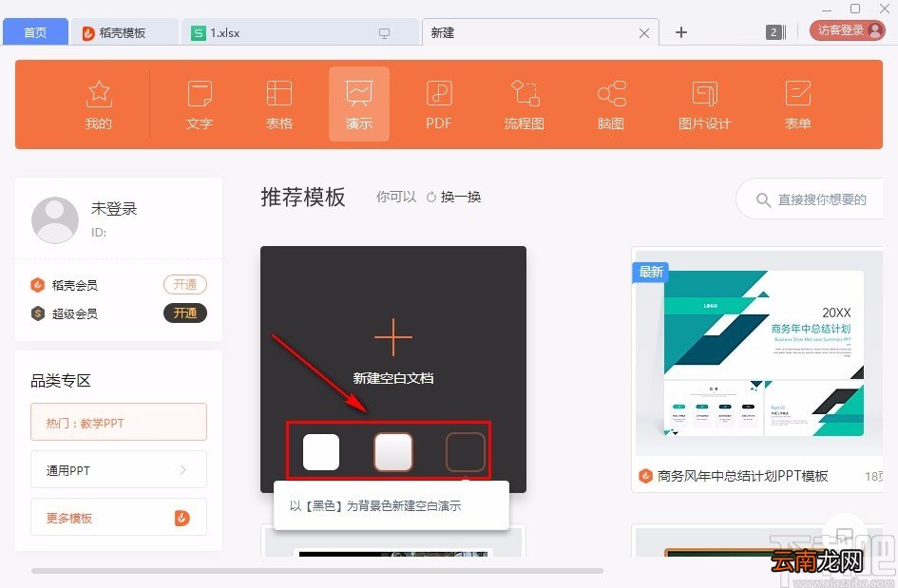
Task: Select the 文字 document type icon
Action: tap(200, 94)
